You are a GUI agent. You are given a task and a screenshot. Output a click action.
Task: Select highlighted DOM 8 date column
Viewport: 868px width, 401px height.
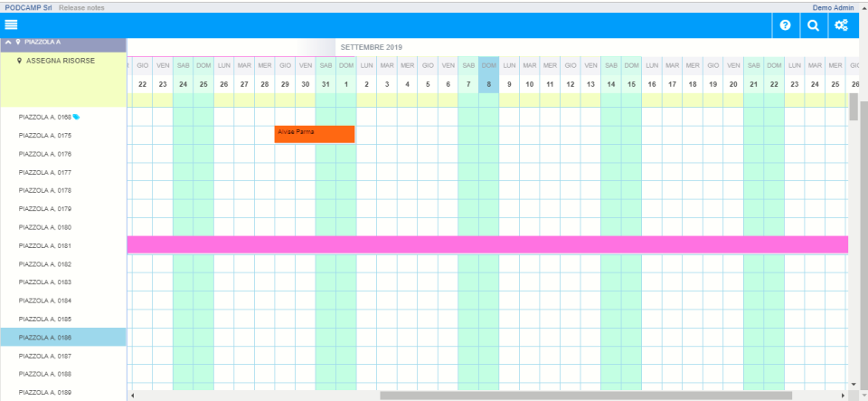click(489, 75)
